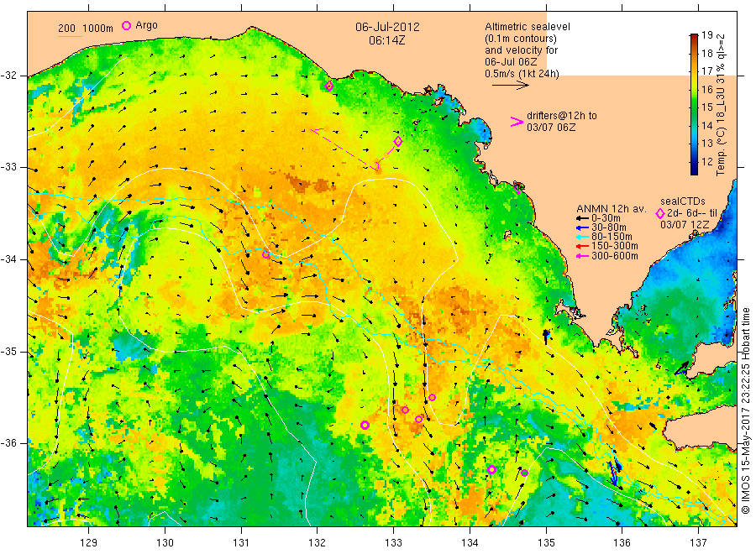Image resolution: width=756 pixels, height=554 pixels.
Task: Click the seal CTD diamond near 132.2E, 32.1S
Action: point(329,86)
